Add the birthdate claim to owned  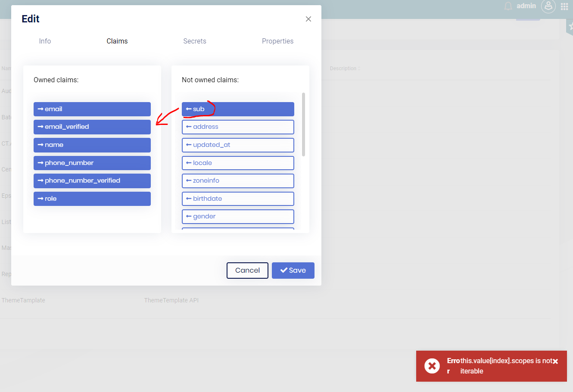coord(238,199)
